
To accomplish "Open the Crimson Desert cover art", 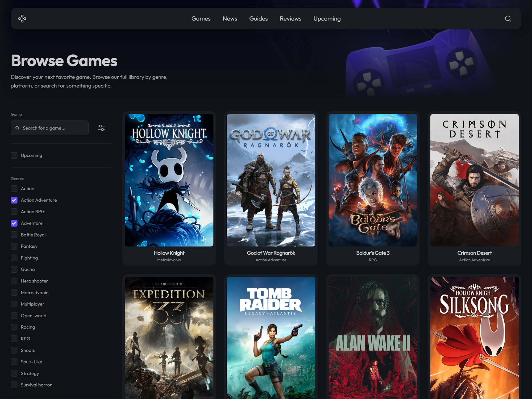I will point(475,180).
